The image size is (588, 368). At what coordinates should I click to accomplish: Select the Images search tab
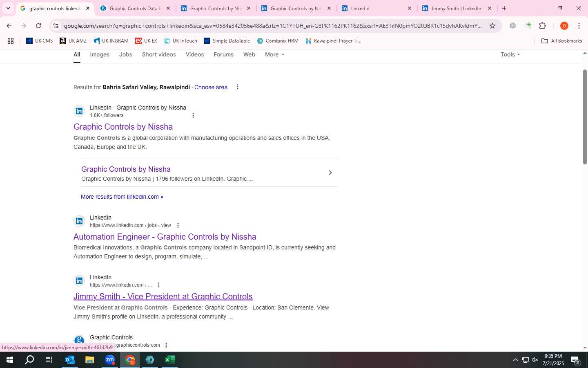tap(100, 54)
